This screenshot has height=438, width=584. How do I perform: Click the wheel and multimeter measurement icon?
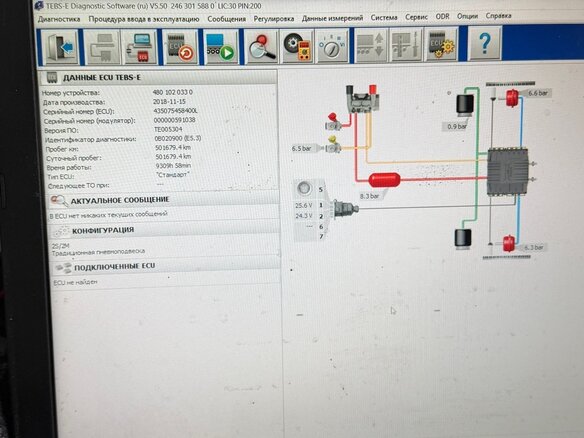coord(296,46)
